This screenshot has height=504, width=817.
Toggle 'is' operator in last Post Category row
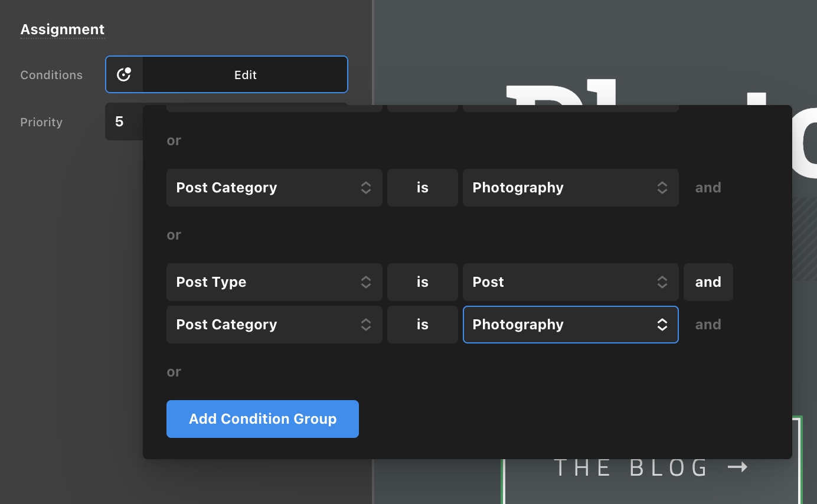point(423,325)
